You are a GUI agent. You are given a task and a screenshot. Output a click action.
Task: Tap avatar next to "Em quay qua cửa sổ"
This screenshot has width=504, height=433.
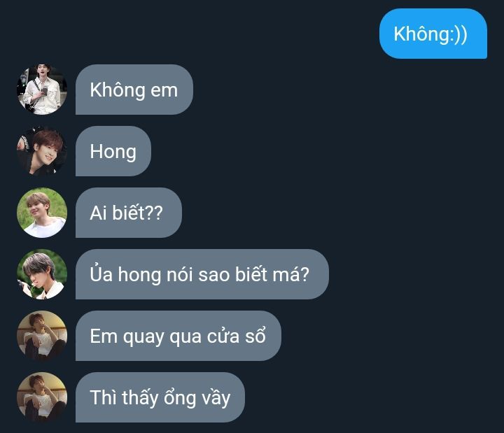coord(42,336)
